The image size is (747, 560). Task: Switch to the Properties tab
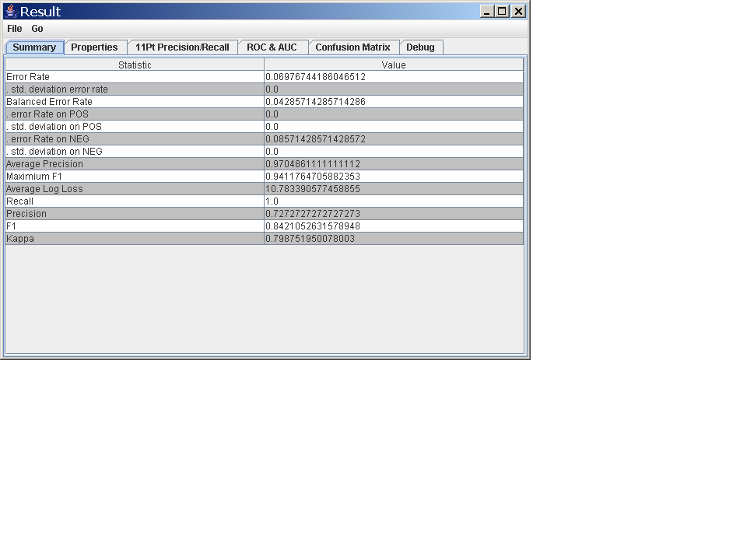tap(94, 47)
